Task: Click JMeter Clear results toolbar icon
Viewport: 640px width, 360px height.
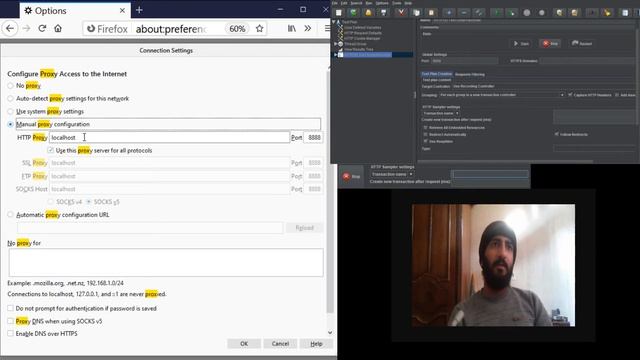Action: pyautogui.click(x=559, y=13)
